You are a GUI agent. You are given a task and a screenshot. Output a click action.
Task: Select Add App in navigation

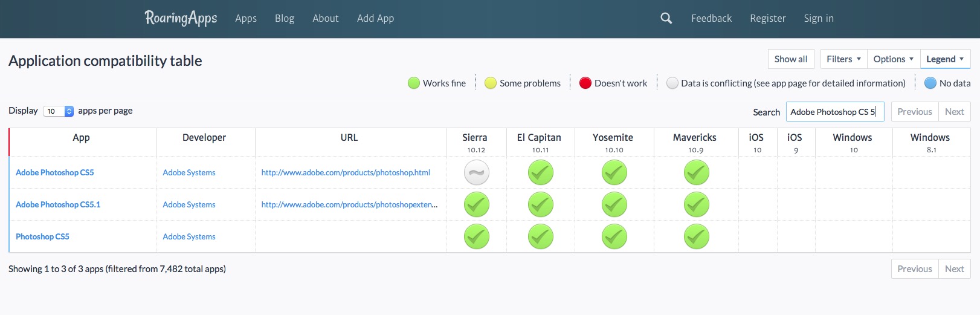pyautogui.click(x=375, y=18)
